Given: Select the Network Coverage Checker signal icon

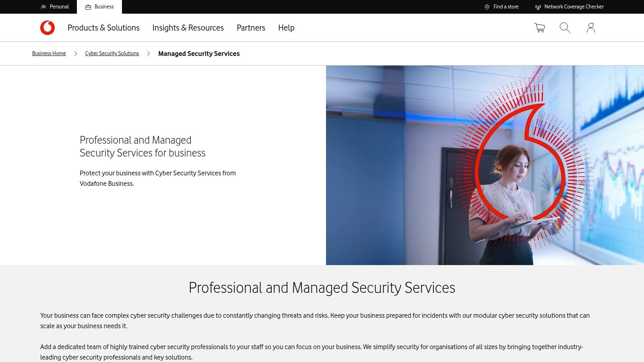Looking at the screenshot, I should coord(538,7).
